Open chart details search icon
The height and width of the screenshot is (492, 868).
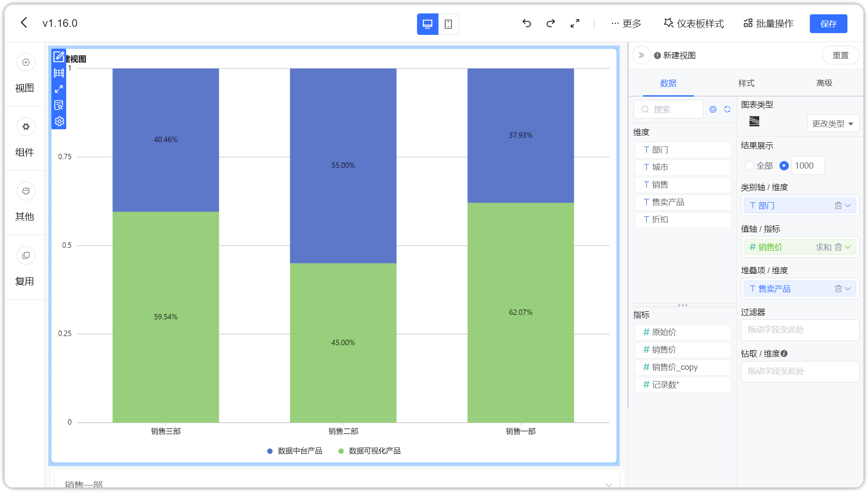point(59,105)
